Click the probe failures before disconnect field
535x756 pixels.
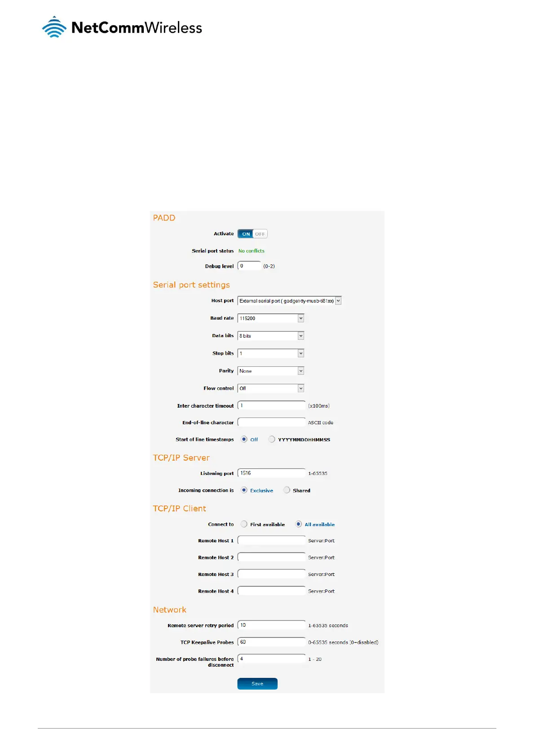coord(271,659)
